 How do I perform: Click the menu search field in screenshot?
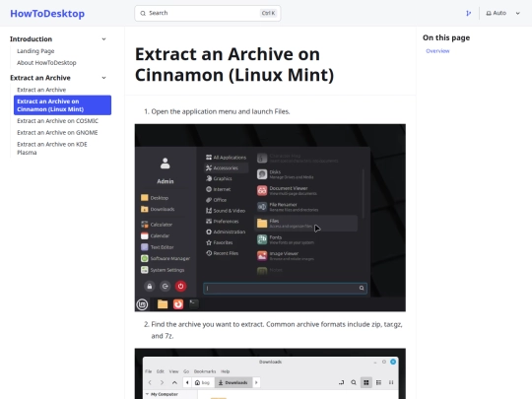(x=285, y=288)
